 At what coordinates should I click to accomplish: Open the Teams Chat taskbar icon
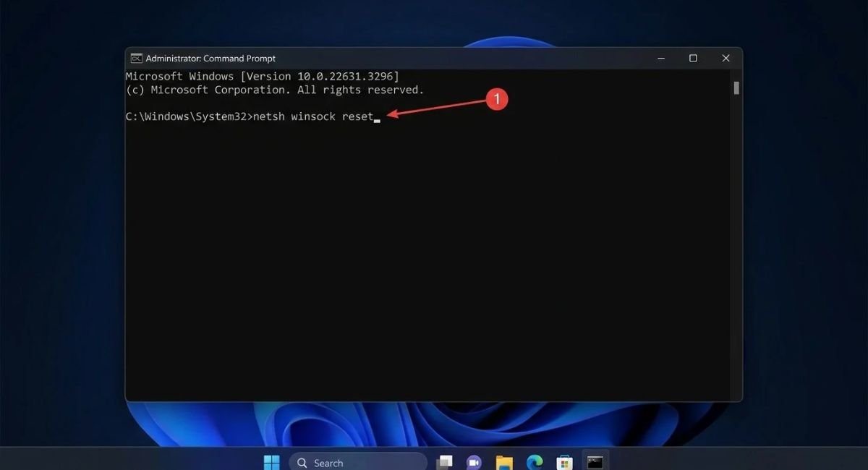475,462
